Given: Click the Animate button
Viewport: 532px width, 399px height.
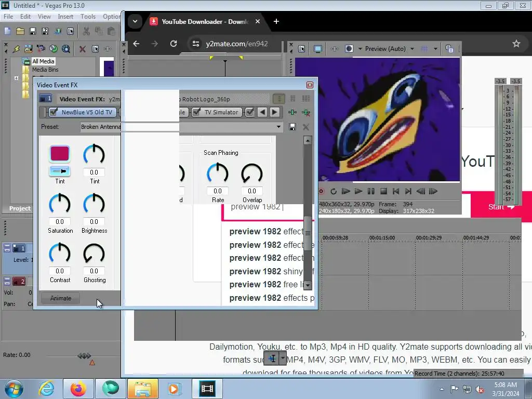Looking at the screenshot, I should (61, 298).
